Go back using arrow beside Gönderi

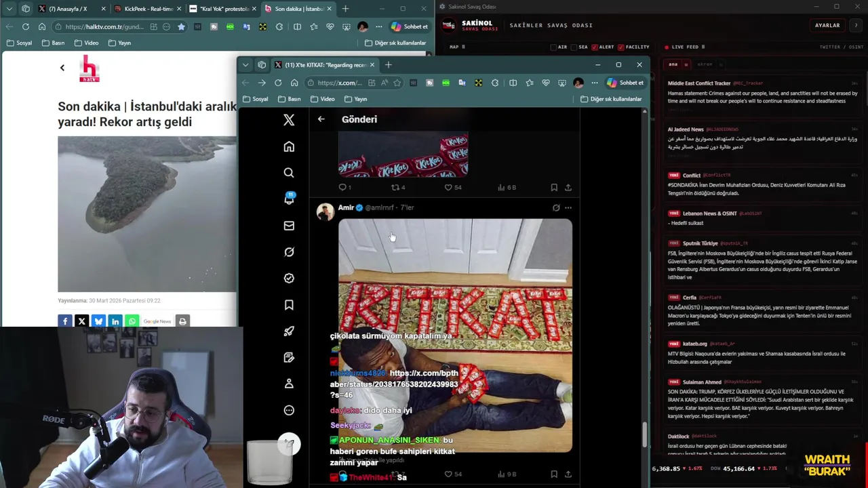click(321, 119)
